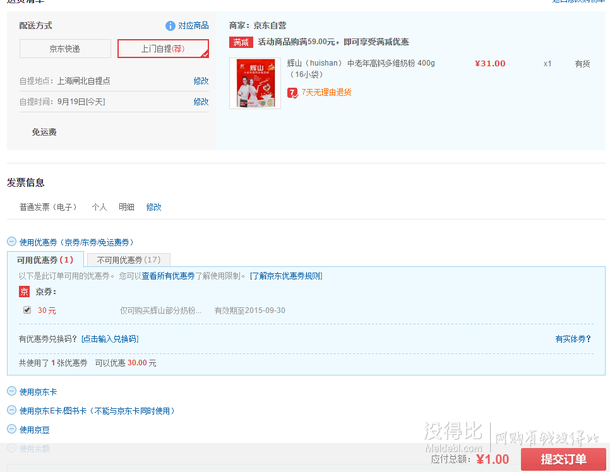The image size is (610, 472).
Task: Click 修改 next to pickup location
Action: coord(201,81)
